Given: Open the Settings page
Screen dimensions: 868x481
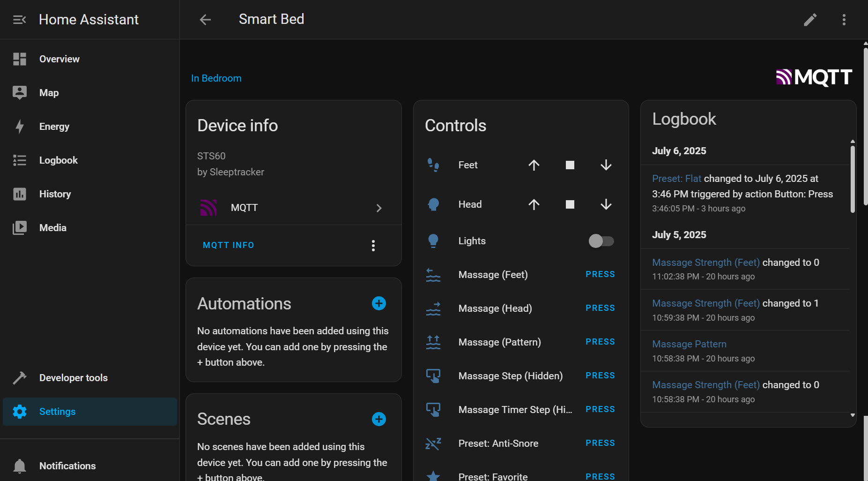Looking at the screenshot, I should tap(89, 412).
